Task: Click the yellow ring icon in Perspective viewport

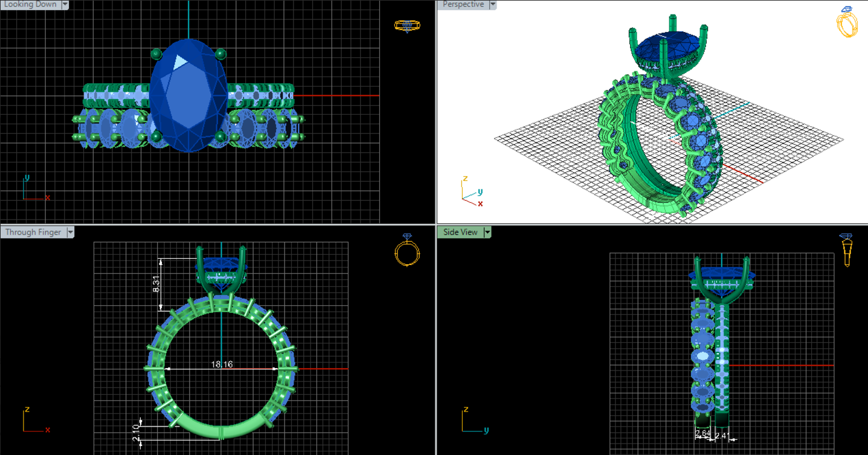Action: click(x=847, y=22)
